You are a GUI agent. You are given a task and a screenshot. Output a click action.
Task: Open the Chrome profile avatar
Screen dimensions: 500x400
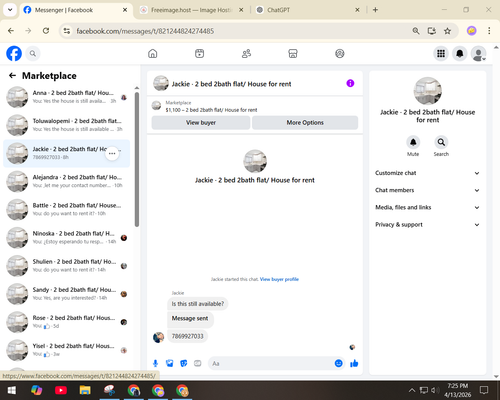point(471,31)
